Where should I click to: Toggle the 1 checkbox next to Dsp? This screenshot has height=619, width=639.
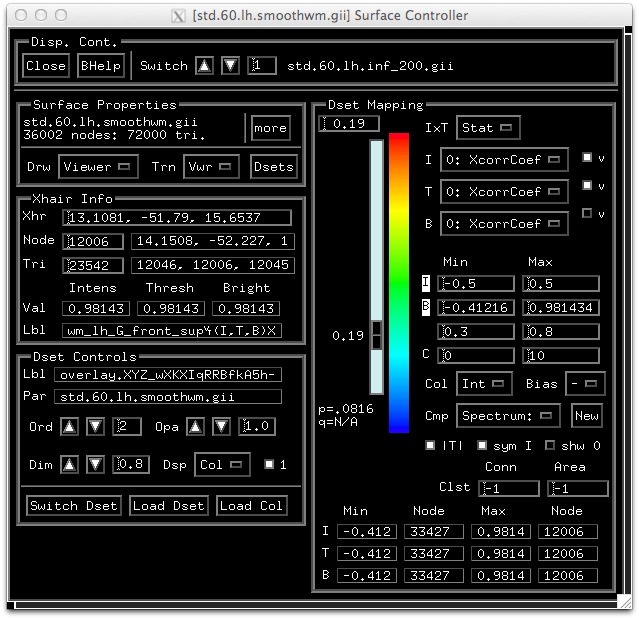pyautogui.click(x=269, y=464)
